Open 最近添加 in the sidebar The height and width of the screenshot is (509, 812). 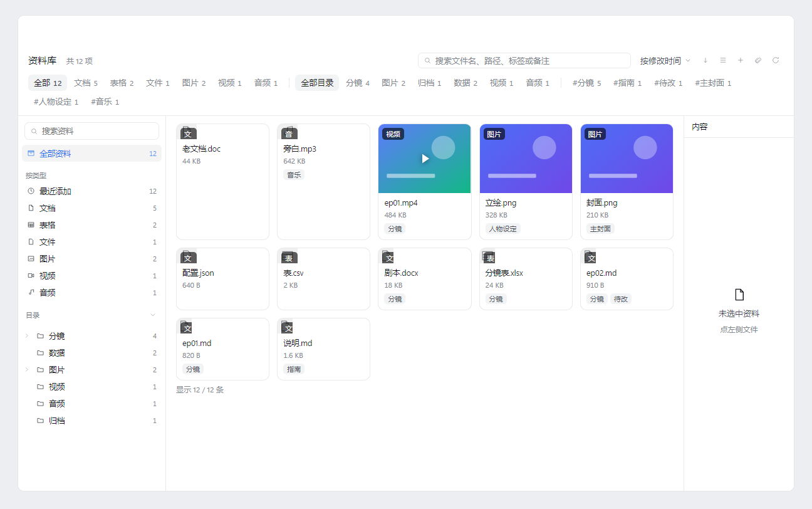(91, 191)
